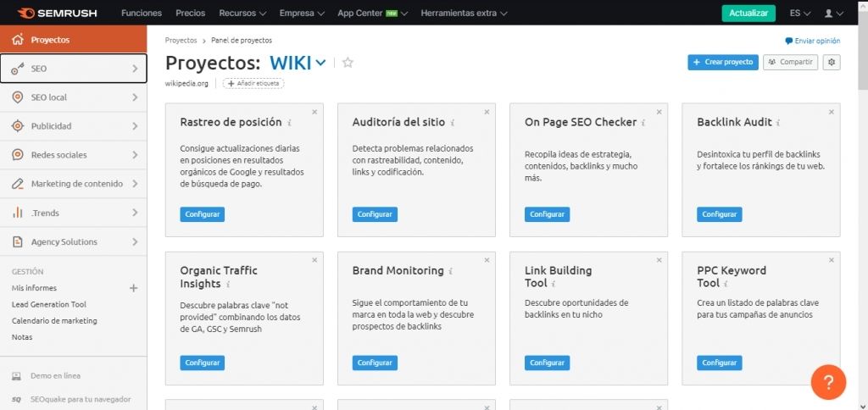Expand the Publicidad sidebar section
This screenshot has height=410, width=868.
(135, 126)
